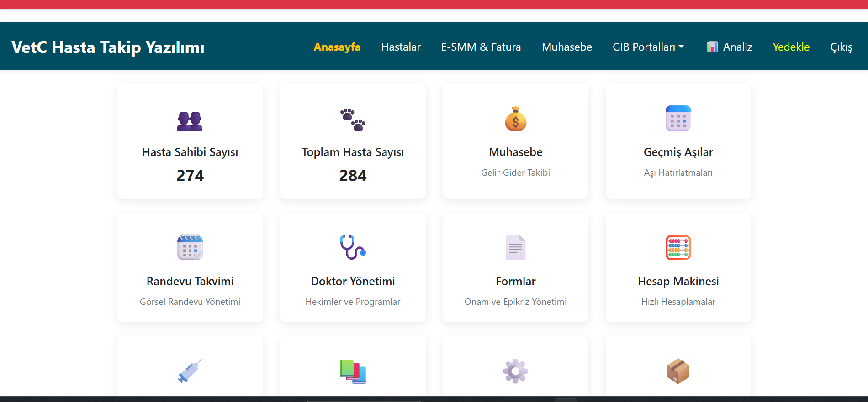The height and width of the screenshot is (402, 868).
Task: Open the Analiz chart page
Action: pyautogui.click(x=730, y=47)
